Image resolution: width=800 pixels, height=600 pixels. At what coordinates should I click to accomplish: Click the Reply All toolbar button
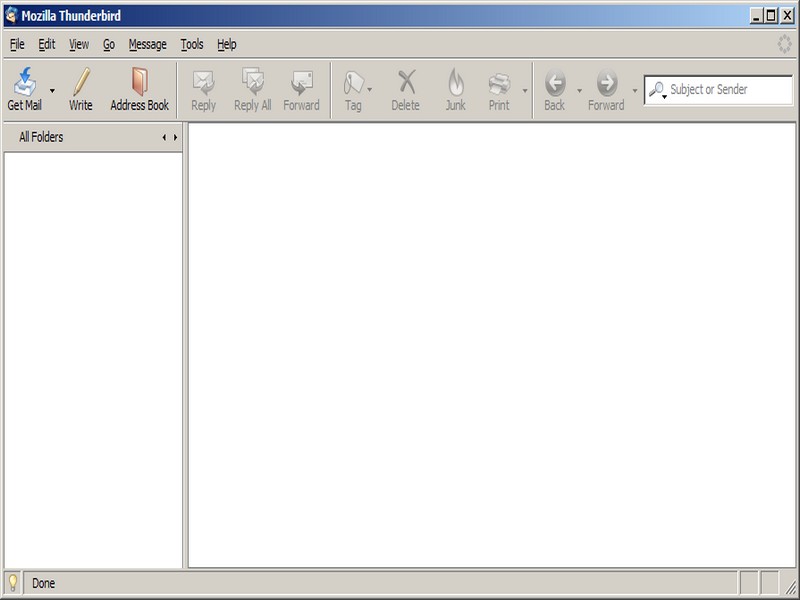tap(253, 90)
